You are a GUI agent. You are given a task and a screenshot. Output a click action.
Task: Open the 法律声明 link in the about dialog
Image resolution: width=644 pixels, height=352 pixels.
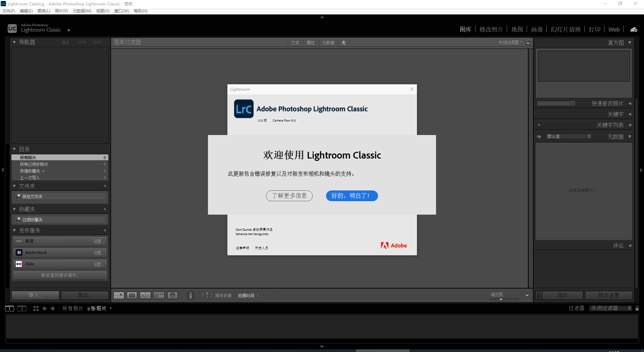[x=242, y=248]
